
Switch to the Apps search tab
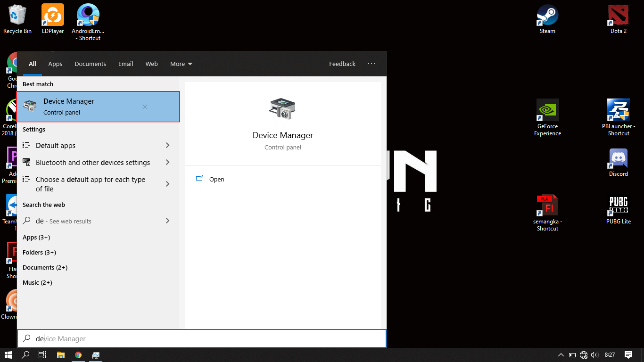(55, 64)
